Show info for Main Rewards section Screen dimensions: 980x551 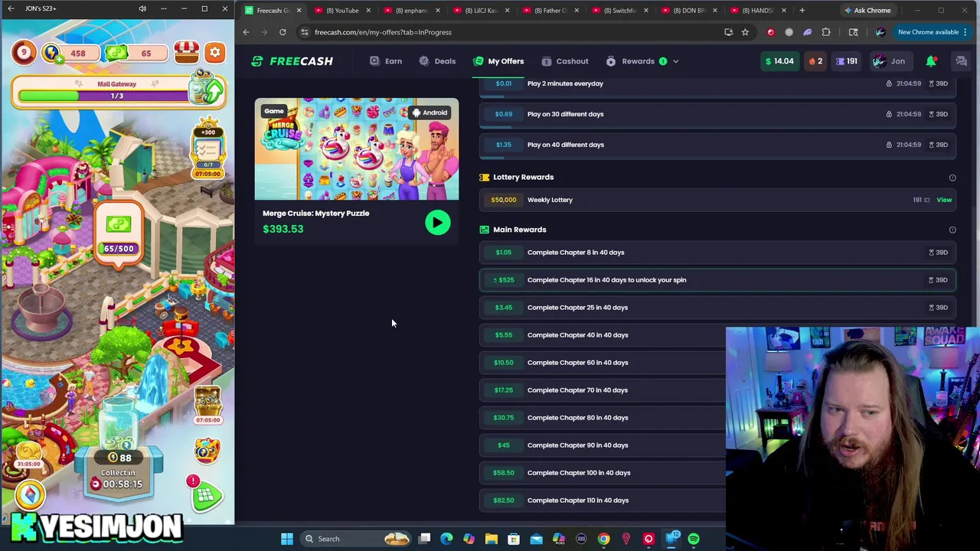pyautogui.click(x=952, y=230)
